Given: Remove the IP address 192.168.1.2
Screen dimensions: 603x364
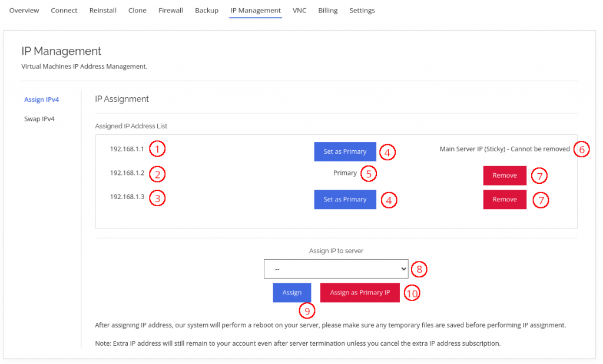Looking at the screenshot, I should coord(504,175).
